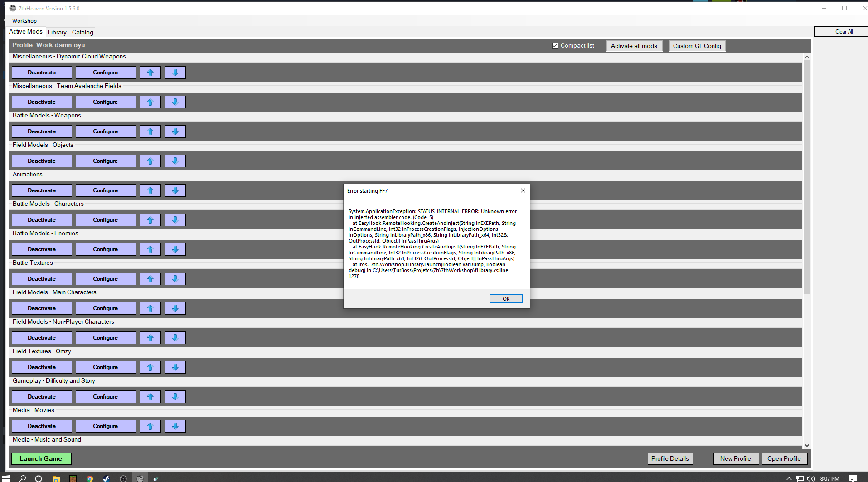Move Team Avalanche Fields mod up
Screen dimensions: 868x482
click(x=150, y=102)
